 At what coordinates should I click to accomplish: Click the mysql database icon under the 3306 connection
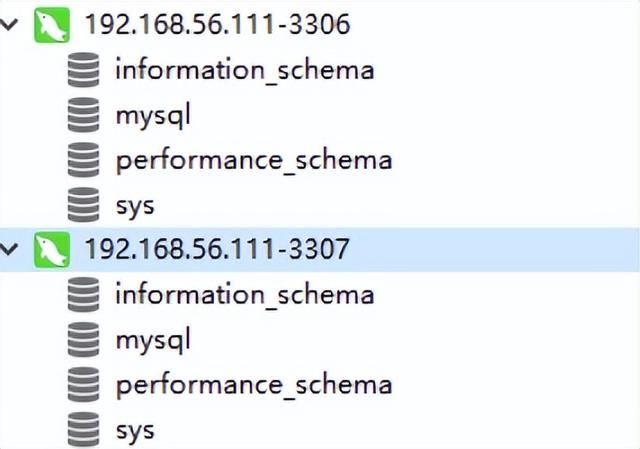pyautogui.click(x=84, y=115)
